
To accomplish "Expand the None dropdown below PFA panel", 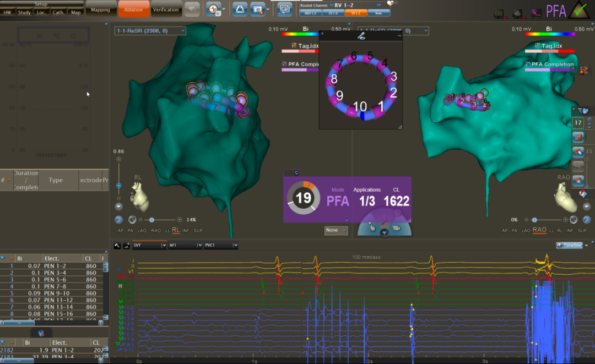I will click(336, 230).
